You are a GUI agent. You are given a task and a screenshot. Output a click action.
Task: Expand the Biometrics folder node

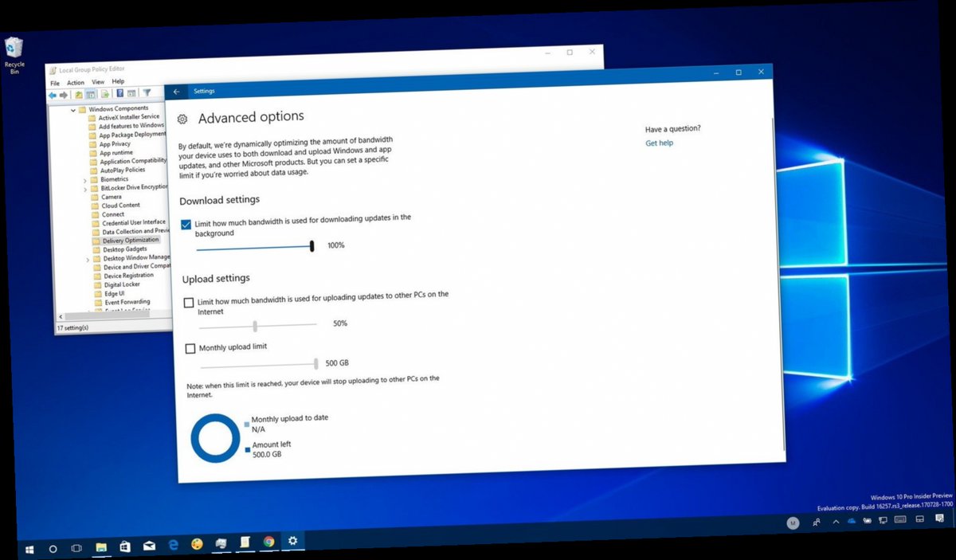pyautogui.click(x=84, y=181)
